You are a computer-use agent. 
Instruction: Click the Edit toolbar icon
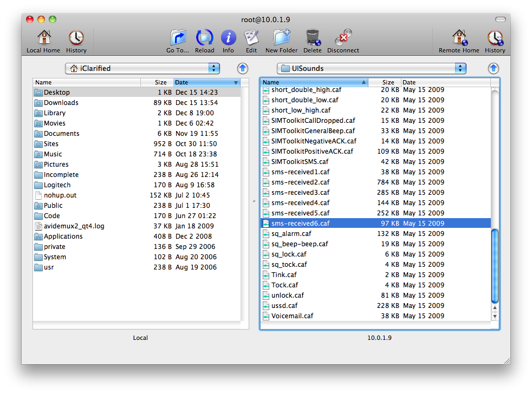tap(251, 38)
